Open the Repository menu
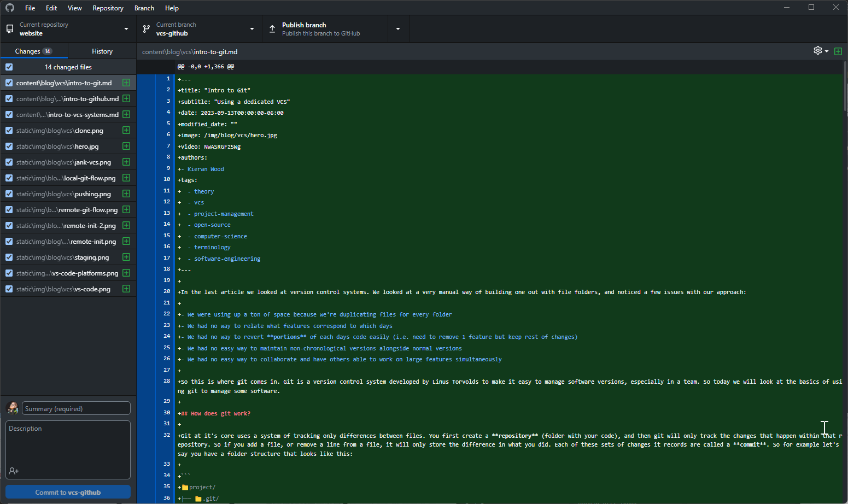This screenshot has width=848, height=504. coord(108,8)
